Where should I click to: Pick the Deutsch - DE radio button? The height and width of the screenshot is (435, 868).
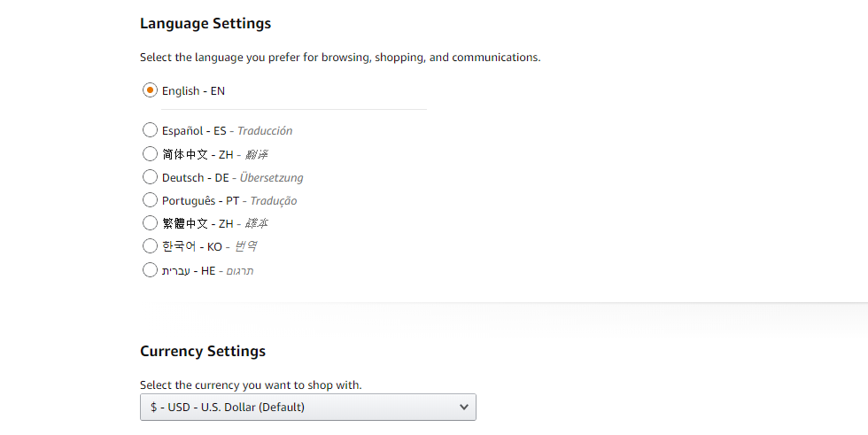click(x=150, y=177)
